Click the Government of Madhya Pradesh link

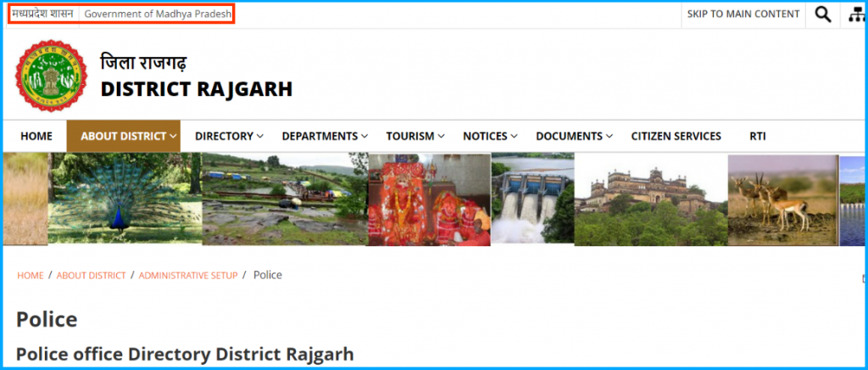point(158,14)
